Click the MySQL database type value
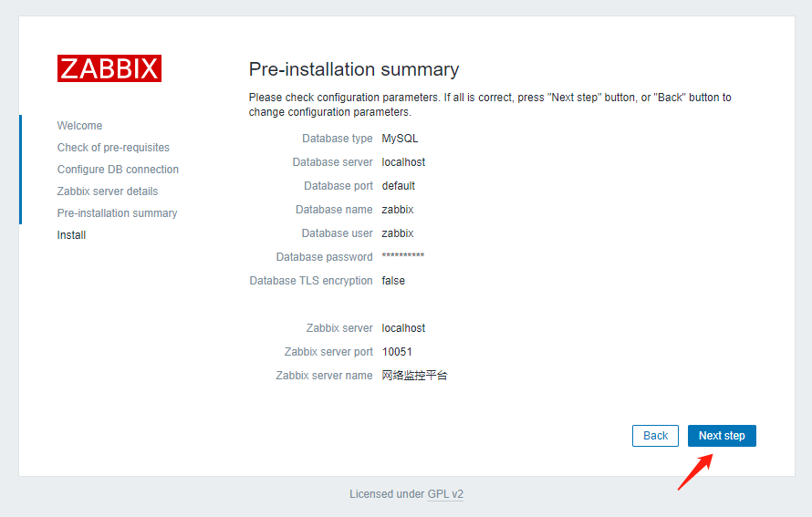This screenshot has height=517, width=812. (x=400, y=139)
